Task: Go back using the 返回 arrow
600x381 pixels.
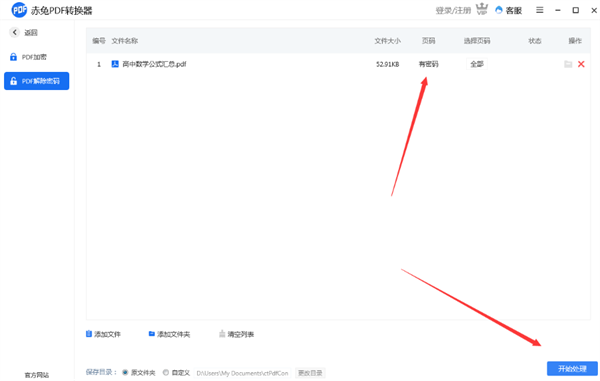Action: (15, 33)
